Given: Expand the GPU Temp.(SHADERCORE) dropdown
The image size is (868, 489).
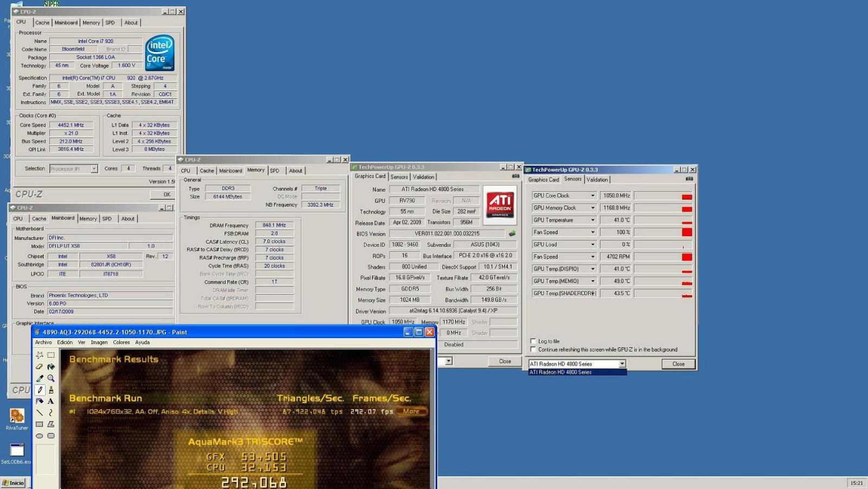Looking at the screenshot, I should (x=592, y=293).
